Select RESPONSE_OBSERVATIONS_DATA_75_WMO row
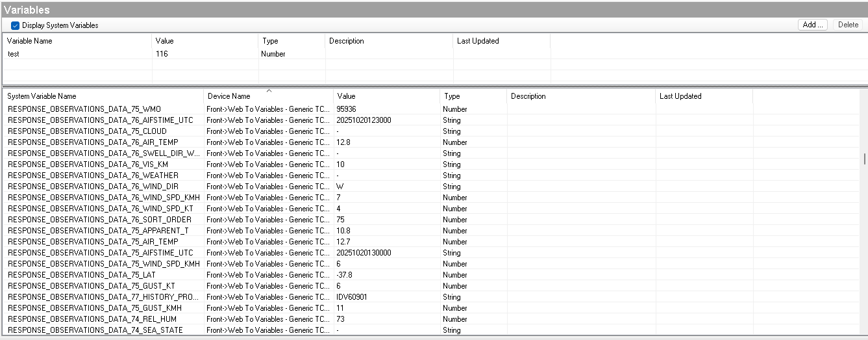Viewport: 868px width, 340px height. (x=83, y=109)
